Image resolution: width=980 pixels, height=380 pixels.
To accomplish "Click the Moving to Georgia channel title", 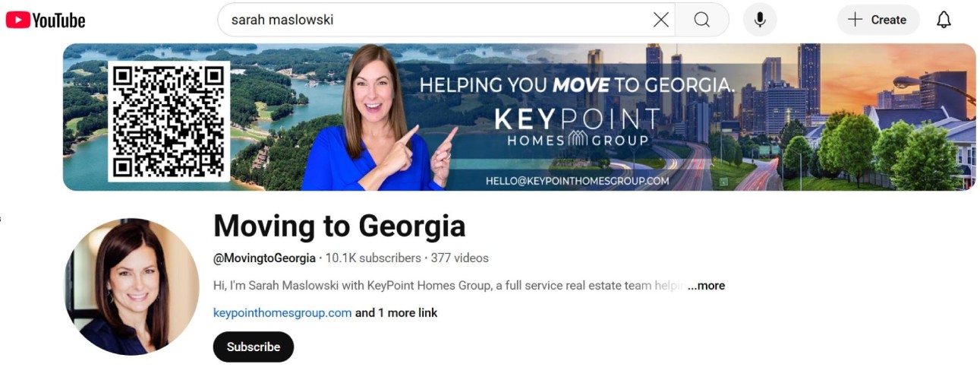I will 339,226.
